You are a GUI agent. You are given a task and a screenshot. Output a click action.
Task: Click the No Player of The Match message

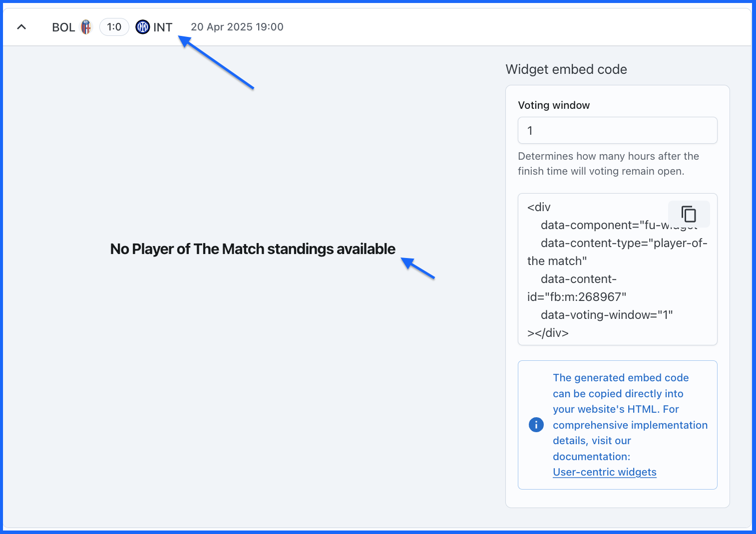click(x=253, y=249)
